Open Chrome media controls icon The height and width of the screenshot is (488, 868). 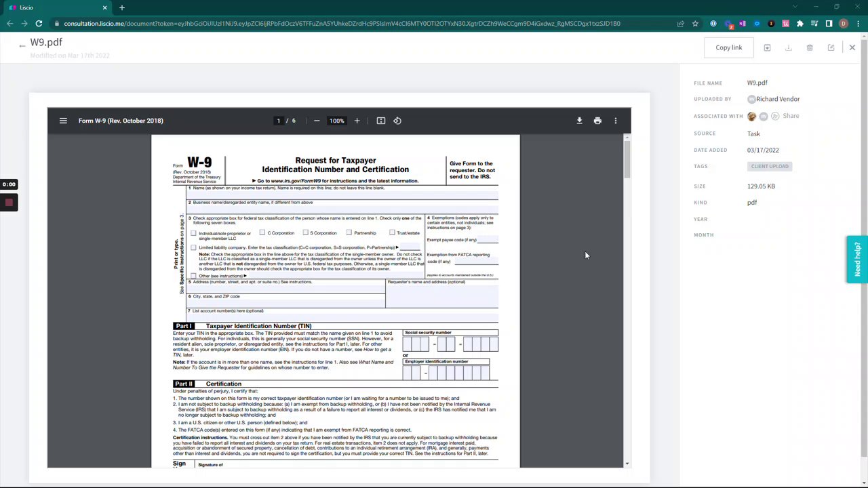click(x=814, y=24)
